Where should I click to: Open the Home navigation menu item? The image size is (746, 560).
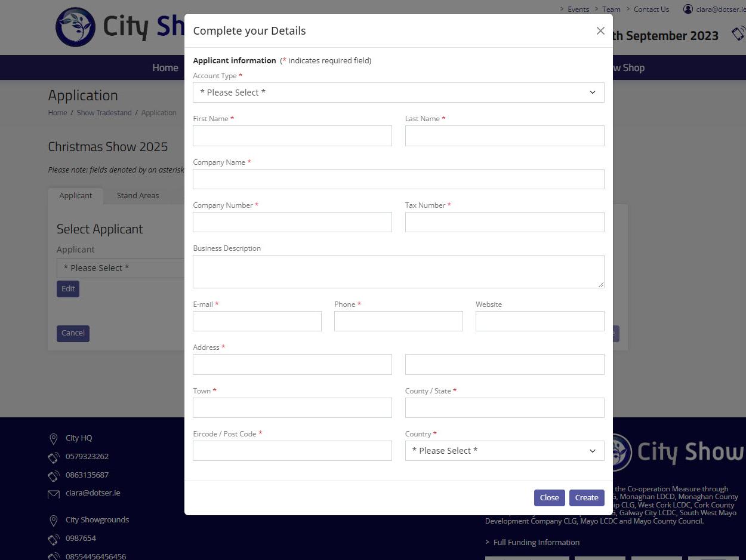click(x=165, y=67)
